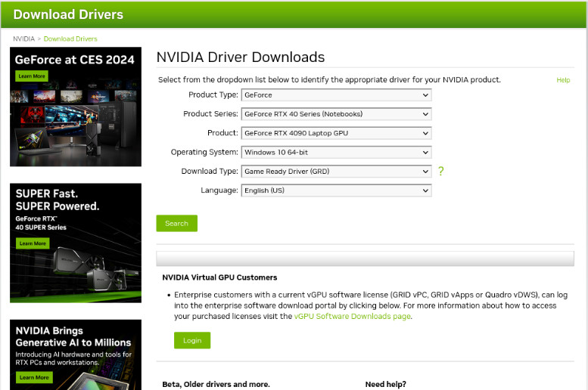Expand the Product dropdown showing RTX 4090 Laptop GPU
The image size is (588, 390).
(x=336, y=133)
